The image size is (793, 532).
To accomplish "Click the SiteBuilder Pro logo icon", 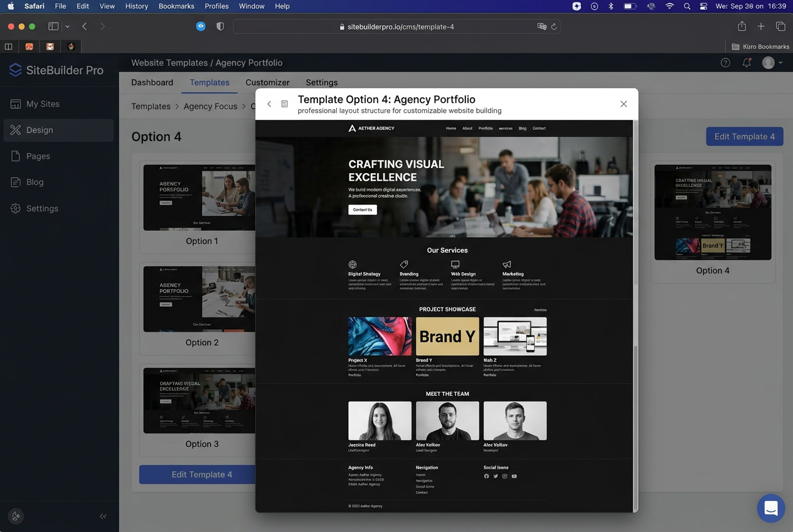I will tap(15, 70).
